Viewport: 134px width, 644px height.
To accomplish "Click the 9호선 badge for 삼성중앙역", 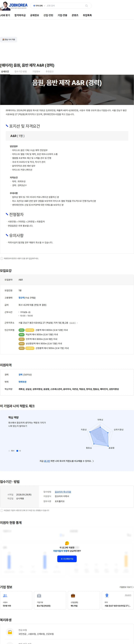I will pyautogui.click(x=21, y=344).
